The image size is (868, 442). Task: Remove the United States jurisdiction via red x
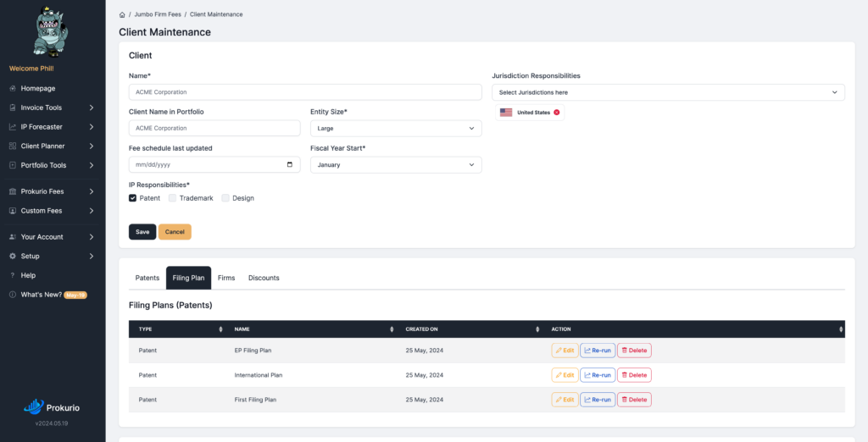click(556, 113)
